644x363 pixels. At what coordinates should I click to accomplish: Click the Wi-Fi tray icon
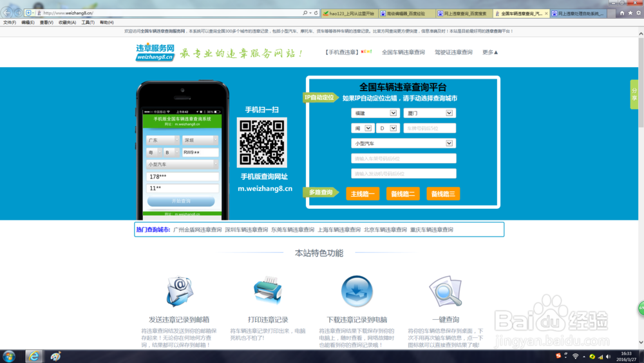point(575,357)
